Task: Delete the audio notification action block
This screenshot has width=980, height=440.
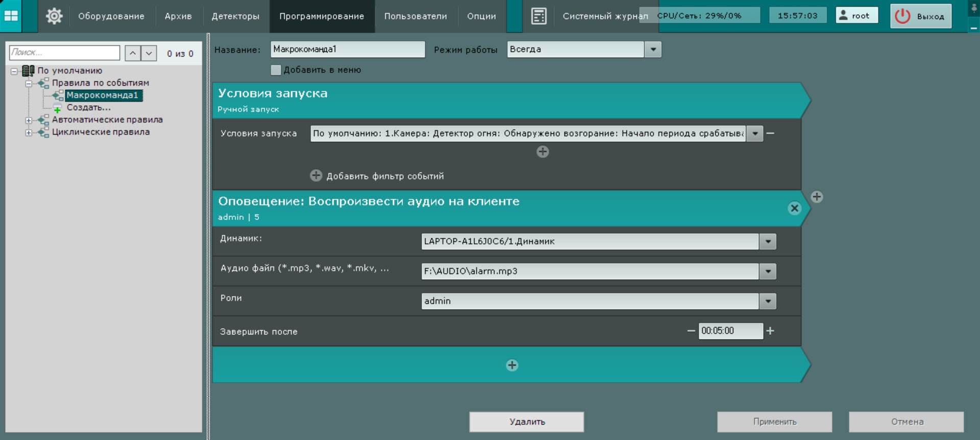Action: [x=794, y=208]
